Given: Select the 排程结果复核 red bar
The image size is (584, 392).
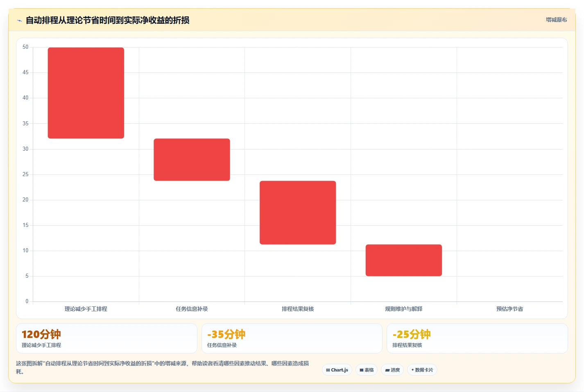Looking at the screenshot, I should click(x=298, y=213).
